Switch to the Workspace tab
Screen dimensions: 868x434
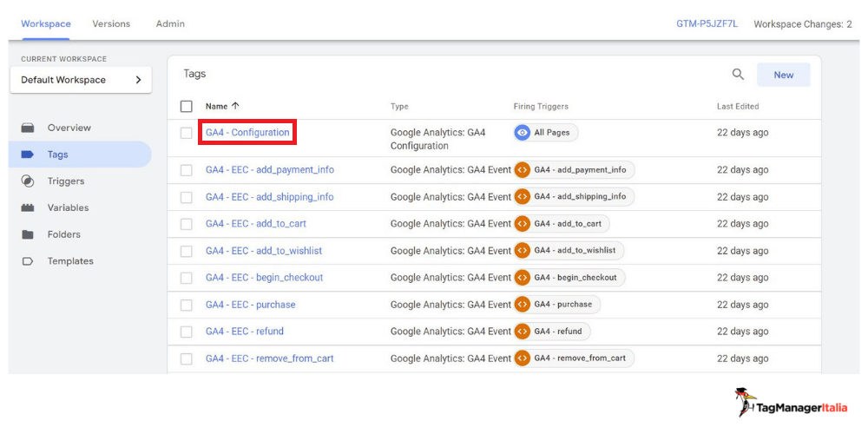pyautogui.click(x=46, y=23)
